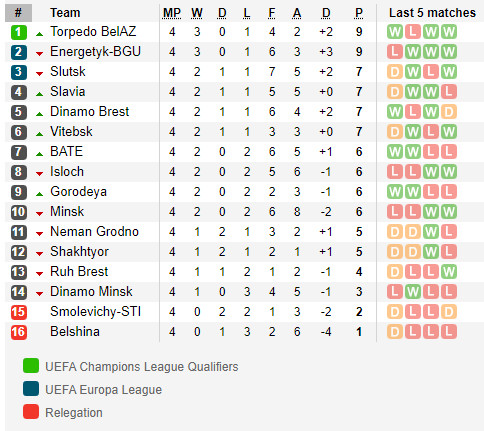Click the red Relegation legend swatch
Image resolution: width=484 pixels, height=431 pixels.
pos(31,411)
